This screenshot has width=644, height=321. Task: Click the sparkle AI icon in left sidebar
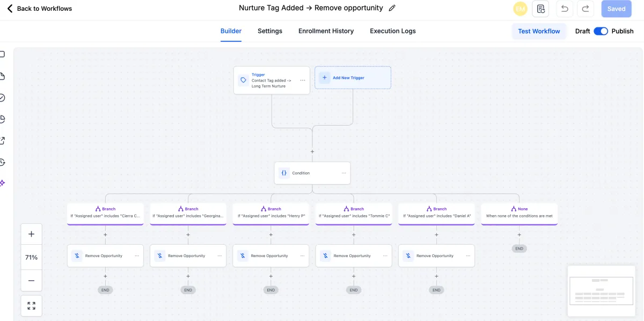pyautogui.click(x=3, y=183)
